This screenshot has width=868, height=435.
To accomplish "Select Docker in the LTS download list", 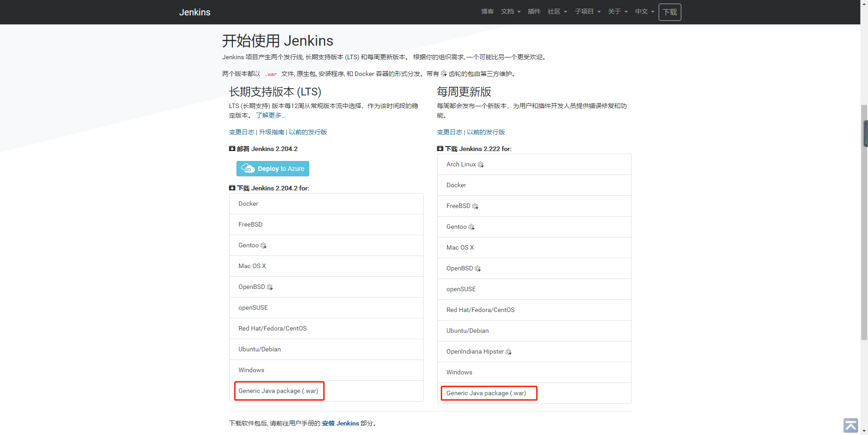I will click(x=326, y=204).
